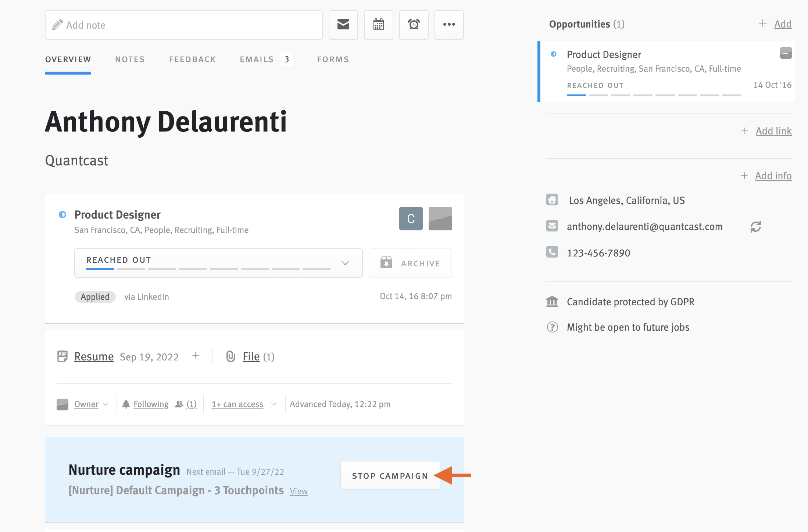This screenshot has height=532, width=808.
Task: Click the Owner link
Action: [86, 404]
